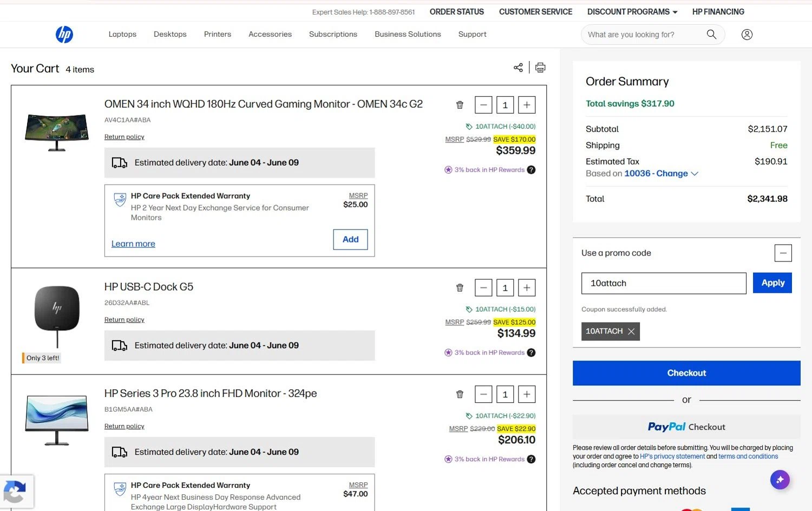The image size is (812, 511).
Task: Increase quantity of HP USB-C Dock G5
Action: pyautogui.click(x=527, y=288)
